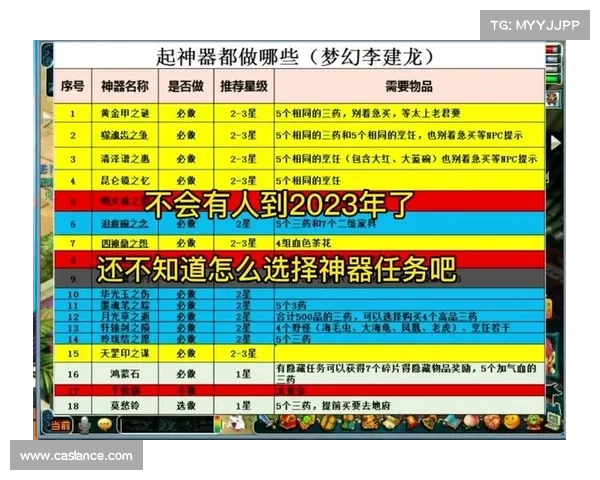Click the 华光玉之伤 cell
The width and height of the screenshot is (600, 480).
pos(125,294)
